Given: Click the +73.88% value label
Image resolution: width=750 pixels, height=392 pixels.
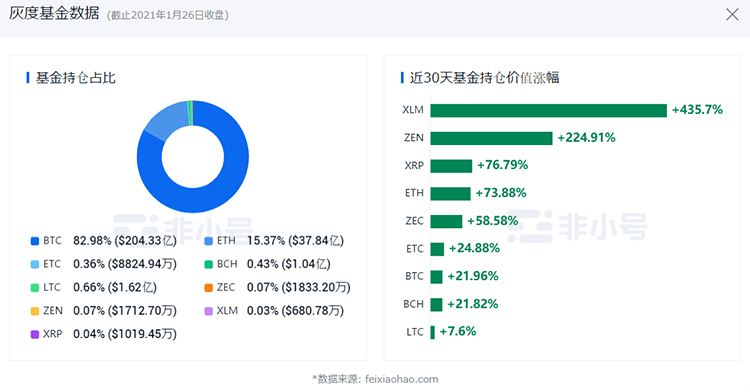Looking at the screenshot, I should click(501, 193).
